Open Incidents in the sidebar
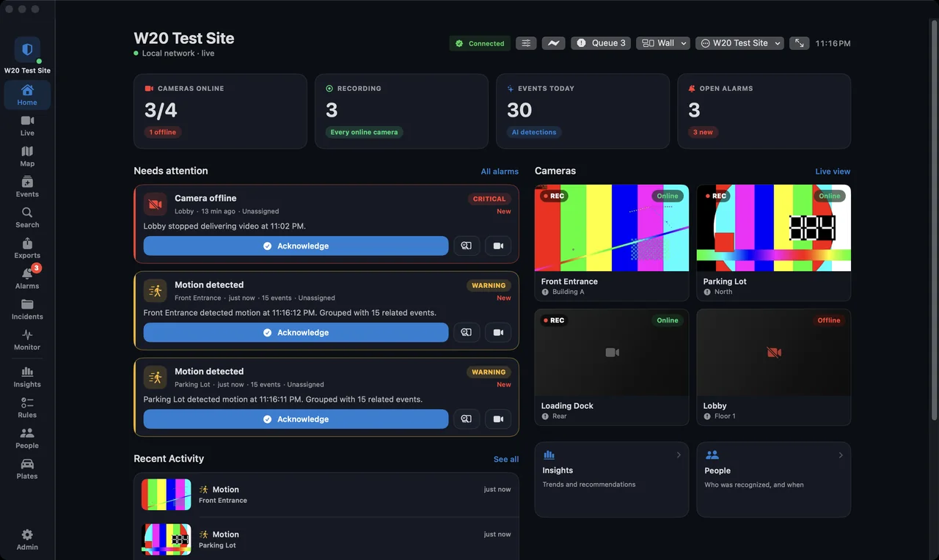Image resolution: width=939 pixels, height=560 pixels. coord(27,309)
